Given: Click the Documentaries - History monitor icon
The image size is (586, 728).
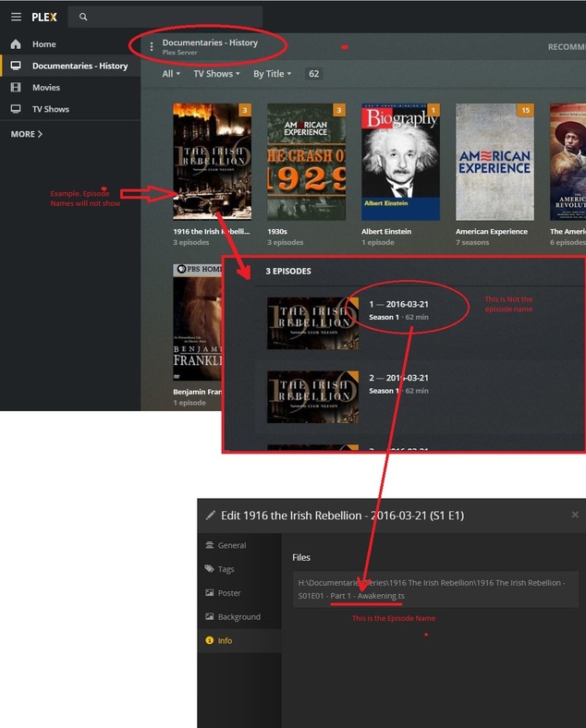Looking at the screenshot, I should pos(16,66).
